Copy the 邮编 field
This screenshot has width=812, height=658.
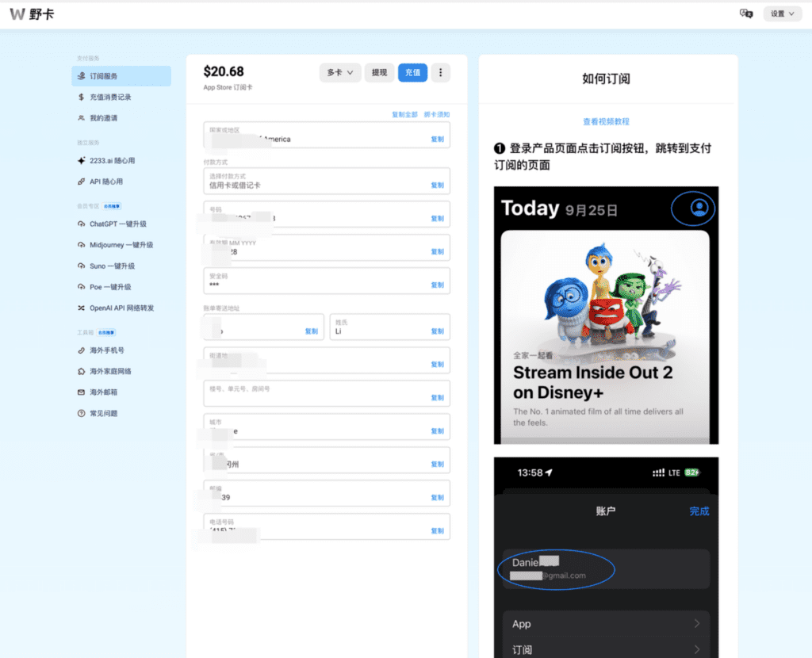point(438,498)
